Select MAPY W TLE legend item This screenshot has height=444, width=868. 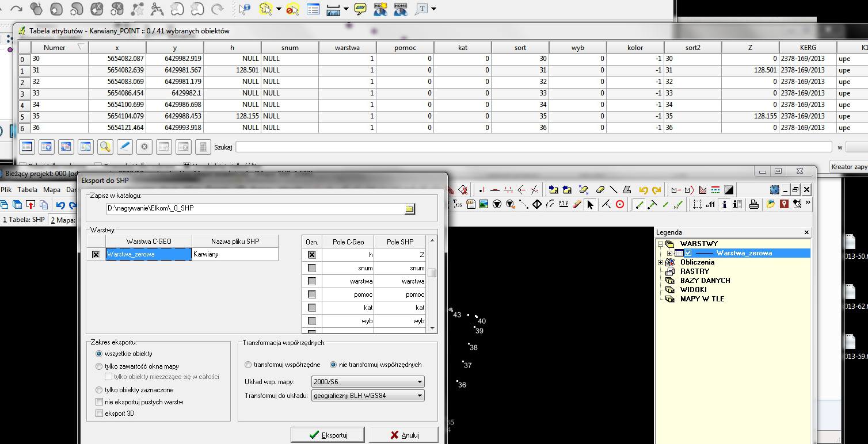click(x=702, y=299)
